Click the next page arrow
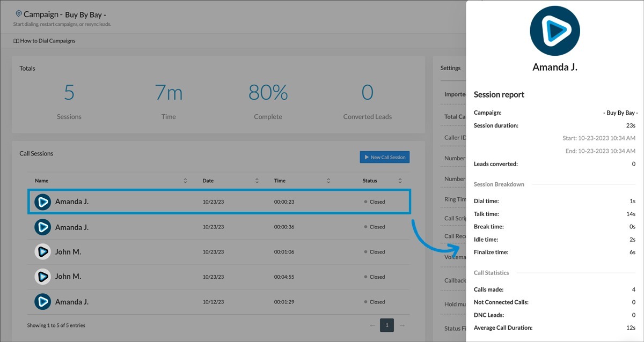Viewport: 644px width, 342px height. point(401,325)
